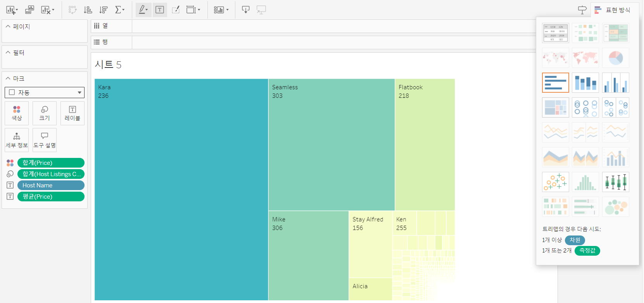The height and width of the screenshot is (303, 644).
Task: Select the heat map chart type thumbnail
Action: pos(585,33)
